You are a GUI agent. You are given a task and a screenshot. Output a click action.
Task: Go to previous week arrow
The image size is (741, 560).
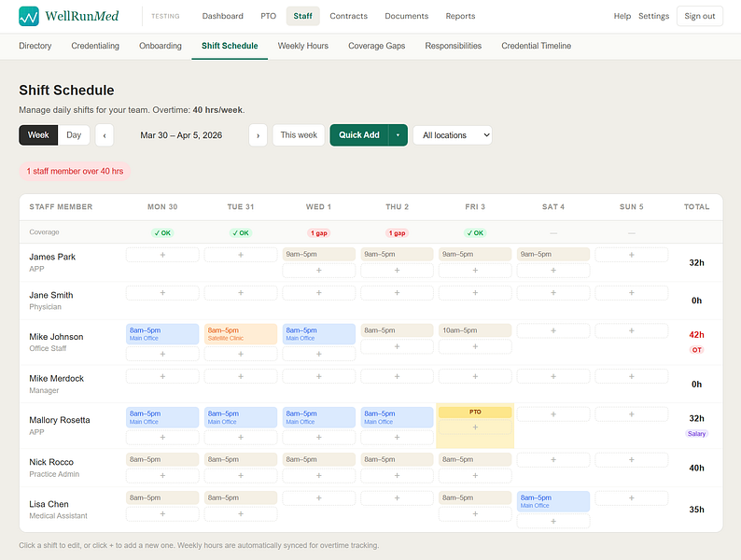tap(105, 135)
